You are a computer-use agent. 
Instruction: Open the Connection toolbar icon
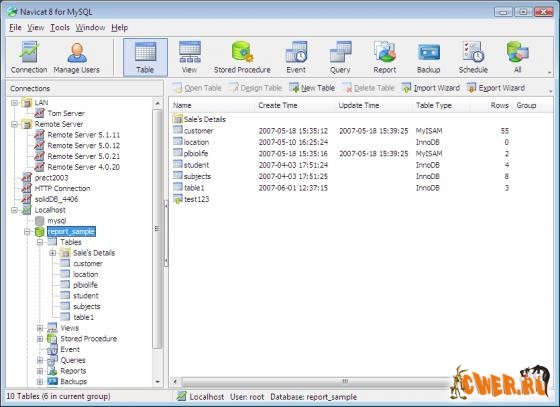(x=29, y=57)
